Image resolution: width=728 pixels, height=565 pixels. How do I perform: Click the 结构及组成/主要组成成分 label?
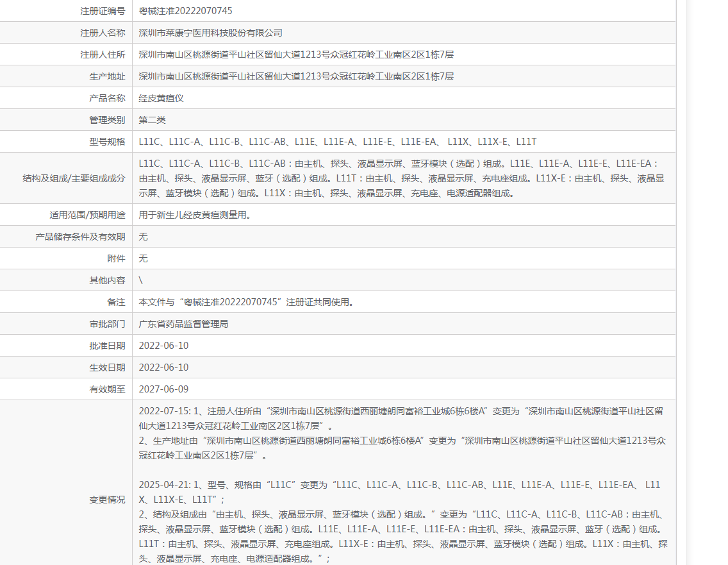[74, 178]
